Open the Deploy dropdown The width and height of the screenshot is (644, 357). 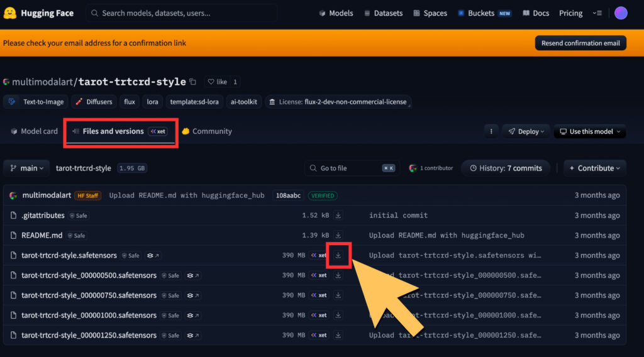pos(525,131)
